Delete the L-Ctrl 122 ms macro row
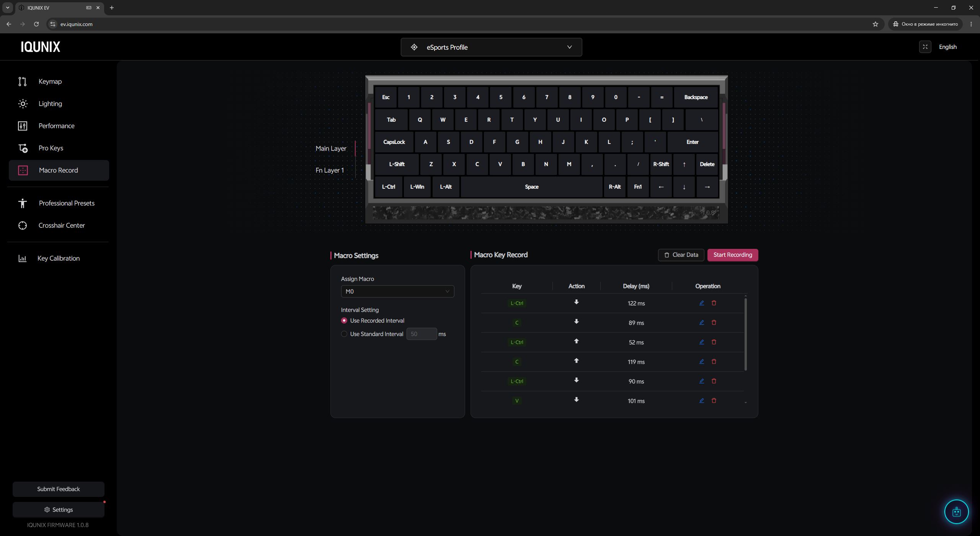The image size is (980, 536). click(x=714, y=303)
